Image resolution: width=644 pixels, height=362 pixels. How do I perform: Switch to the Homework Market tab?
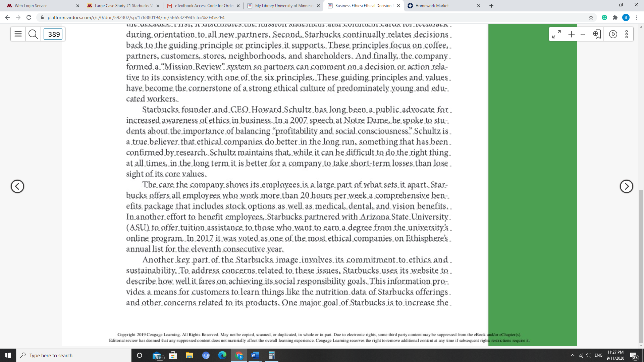444,6
